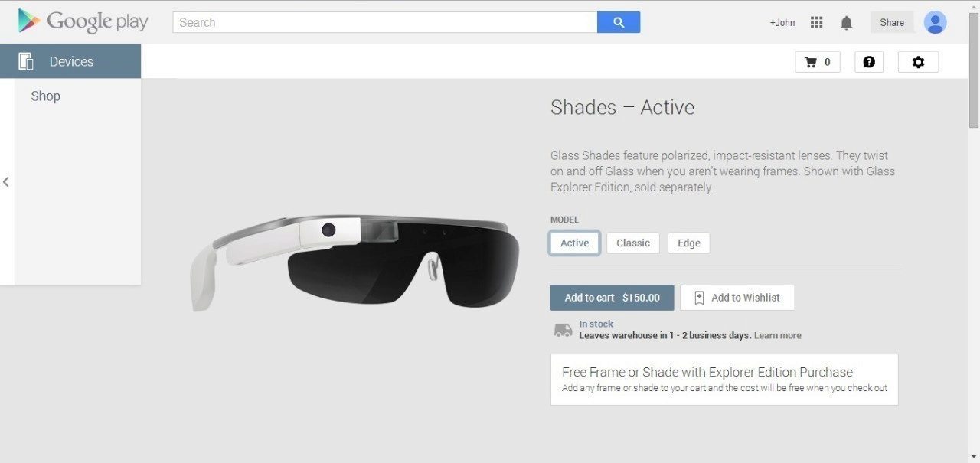This screenshot has height=463, width=980.
Task: Click the Share button
Action: coord(892,22)
